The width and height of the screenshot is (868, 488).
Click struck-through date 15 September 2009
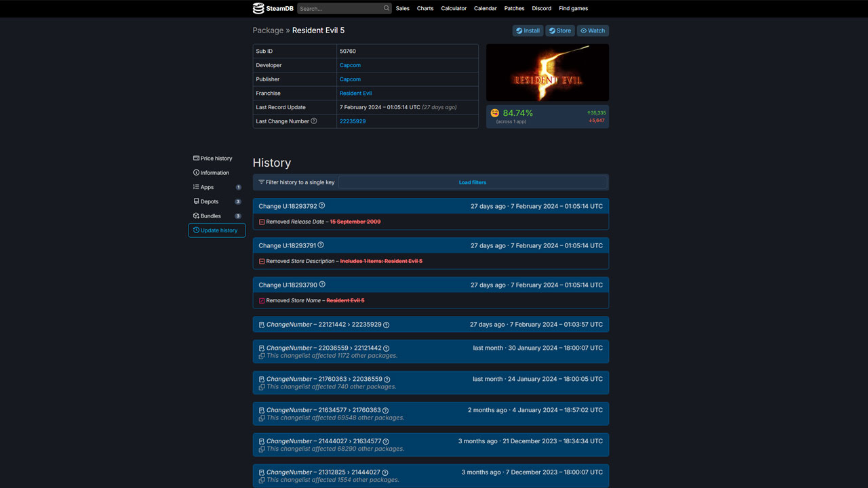coord(355,222)
